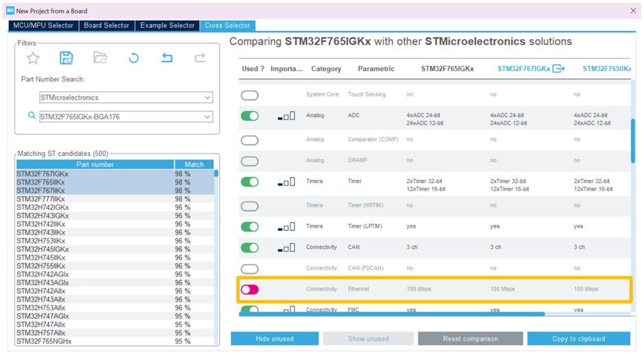This screenshot has height=355, width=644.
Task: Click the magnifier icon beside part number field
Action: click(x=32, y=116)
